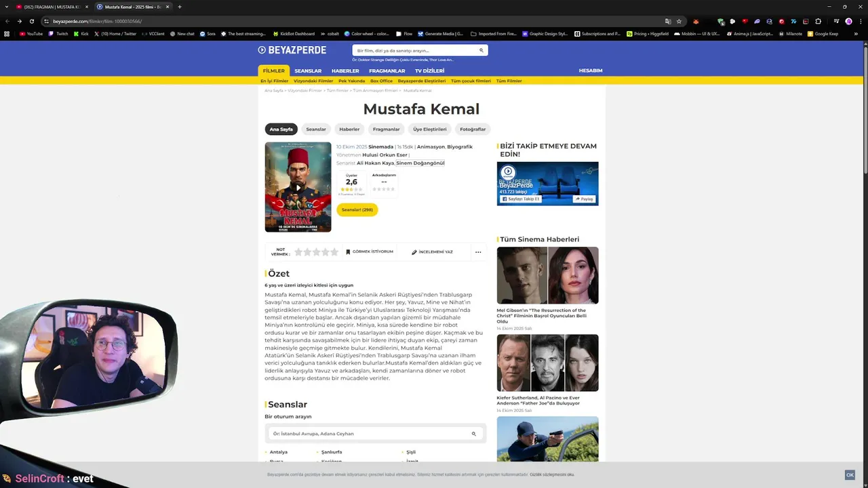Dismiss cookie notice with OK button
Viewport: 868px width, 488px height.
[x=850, y=474]
